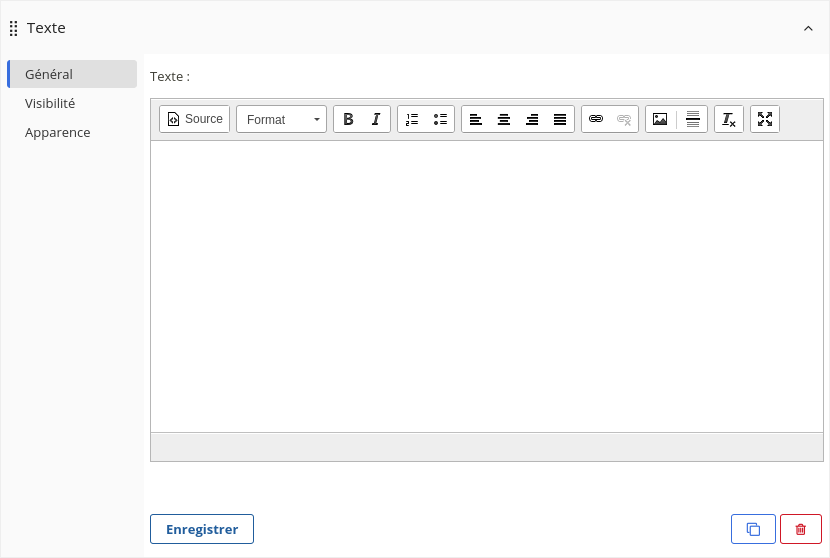Click the unlink icon
The image size is (830, 558).
624,119
